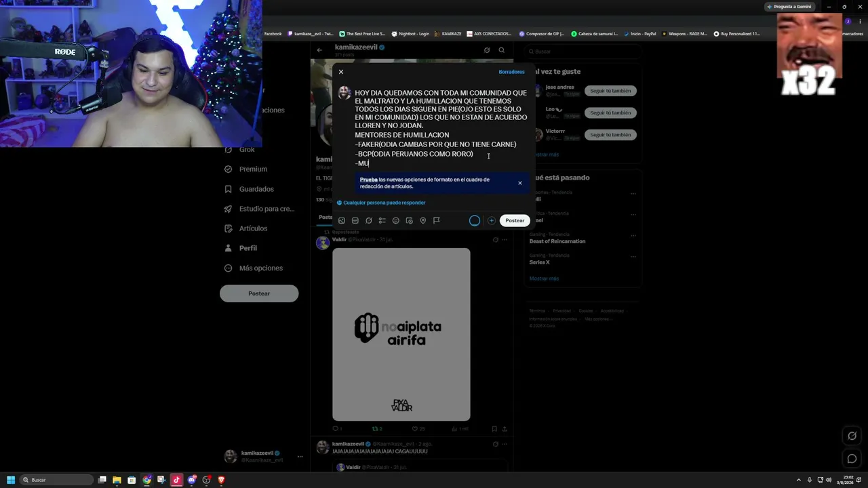Viewport: 868px width, 488px height.
Task: Open Brave browser from taskbar
Action: click(221, 480)
